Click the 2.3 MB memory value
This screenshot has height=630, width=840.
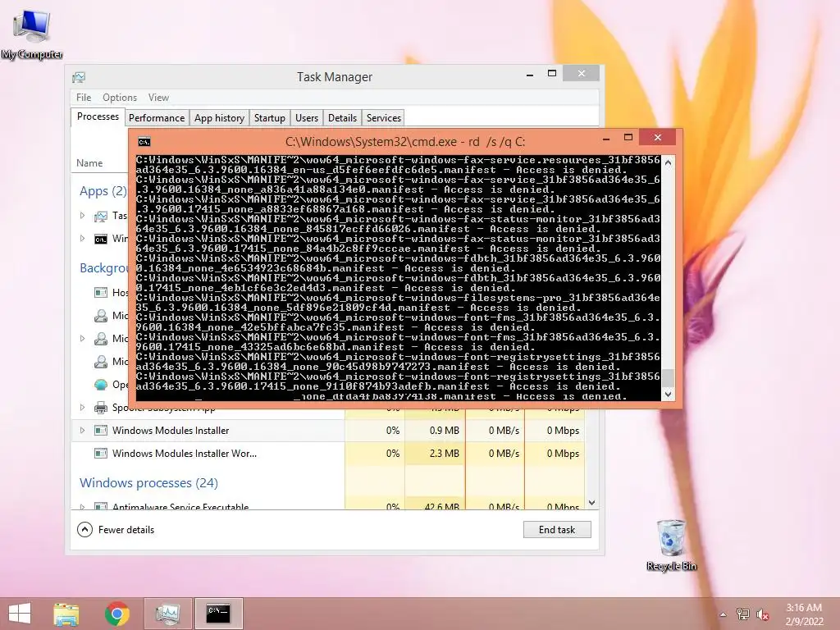[444, 453]
